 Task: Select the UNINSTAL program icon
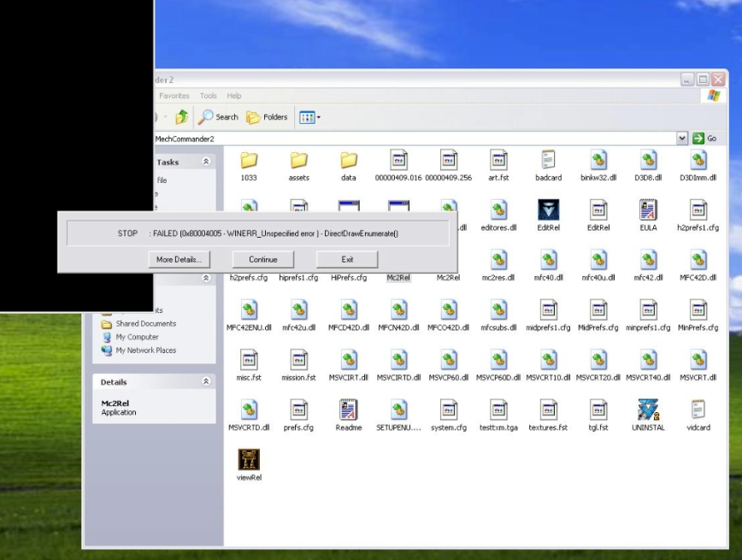coord(648,410)
